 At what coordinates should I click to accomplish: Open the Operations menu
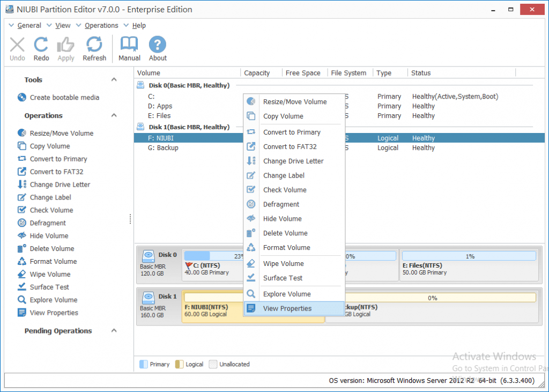[x=100, y=25]
